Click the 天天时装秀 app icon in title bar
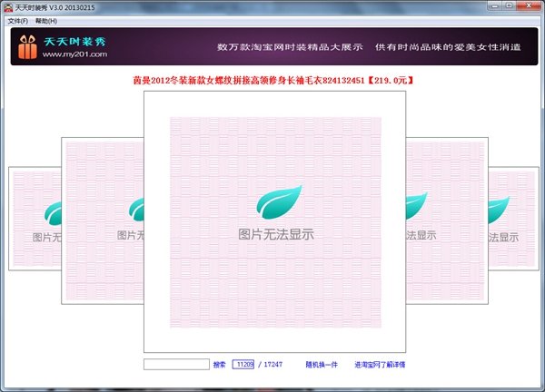 [x=7, y=7]
